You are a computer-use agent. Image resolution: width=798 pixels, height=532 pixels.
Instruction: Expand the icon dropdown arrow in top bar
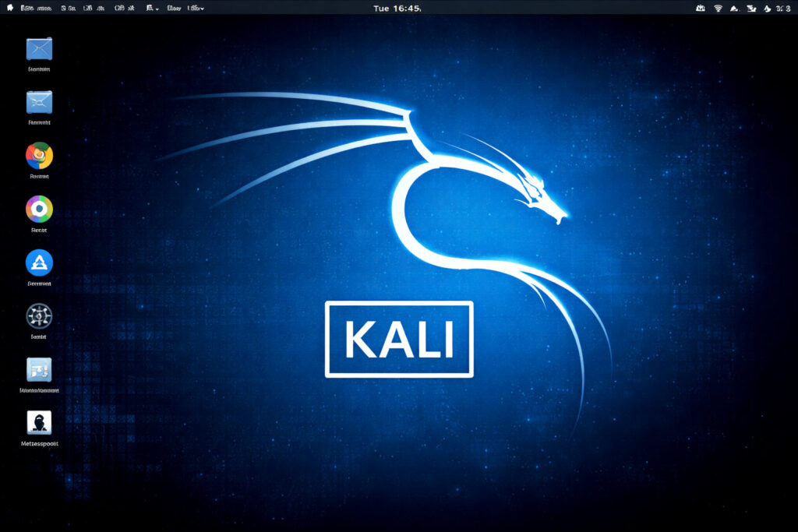151,8
